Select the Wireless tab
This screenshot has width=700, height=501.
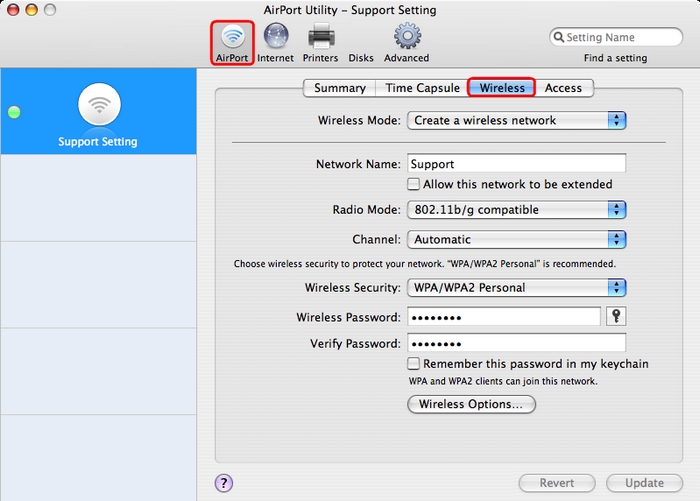tap(502, 88)
